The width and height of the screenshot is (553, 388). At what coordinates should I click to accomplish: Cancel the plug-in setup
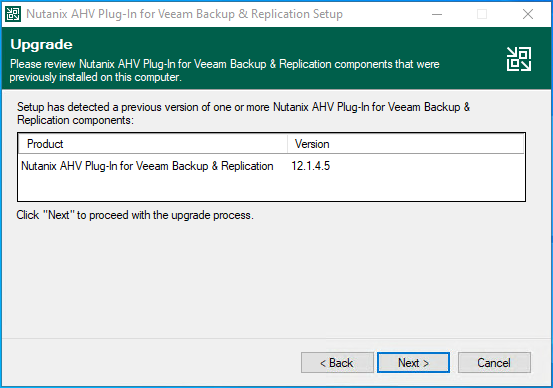(494, 363)
